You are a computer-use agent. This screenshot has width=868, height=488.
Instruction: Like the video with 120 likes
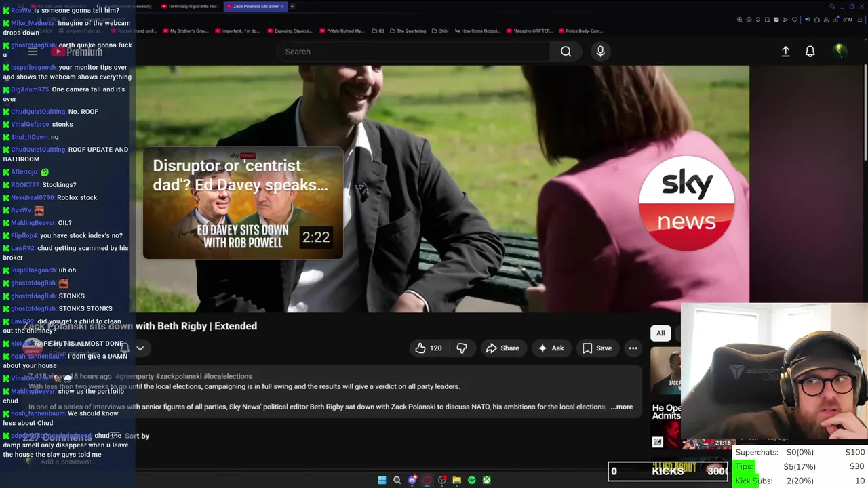tap(428, 348)
